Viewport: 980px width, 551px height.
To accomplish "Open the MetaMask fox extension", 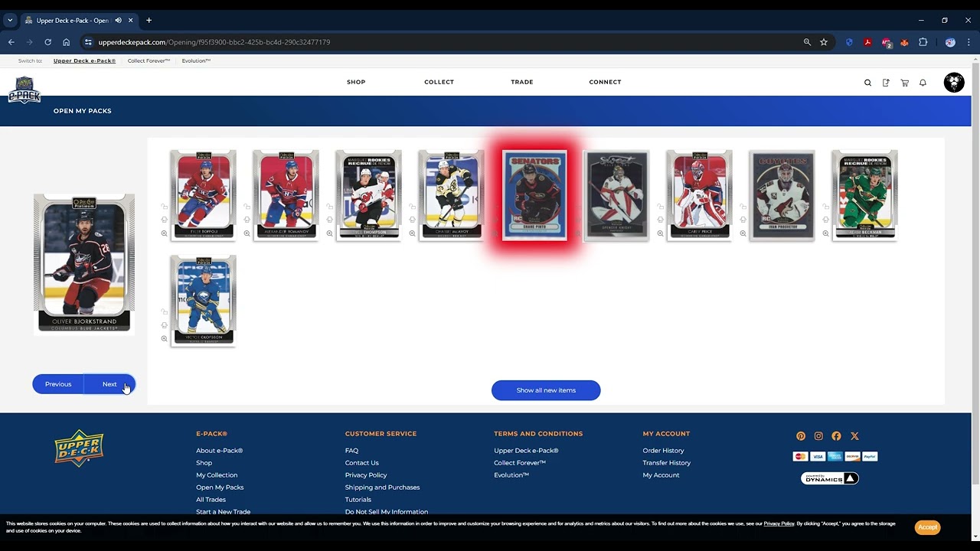I will tap(904, 42).
